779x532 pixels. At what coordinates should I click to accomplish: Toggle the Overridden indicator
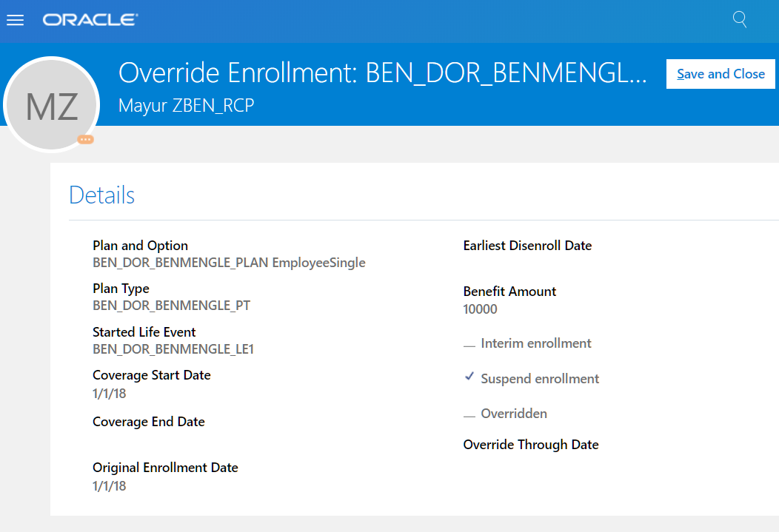pos(469,415)
